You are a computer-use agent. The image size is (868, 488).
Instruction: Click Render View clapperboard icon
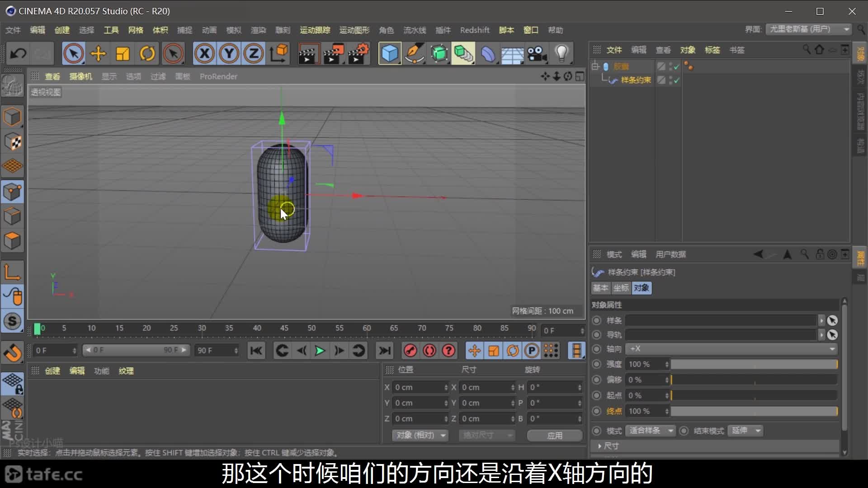[309, 54]
